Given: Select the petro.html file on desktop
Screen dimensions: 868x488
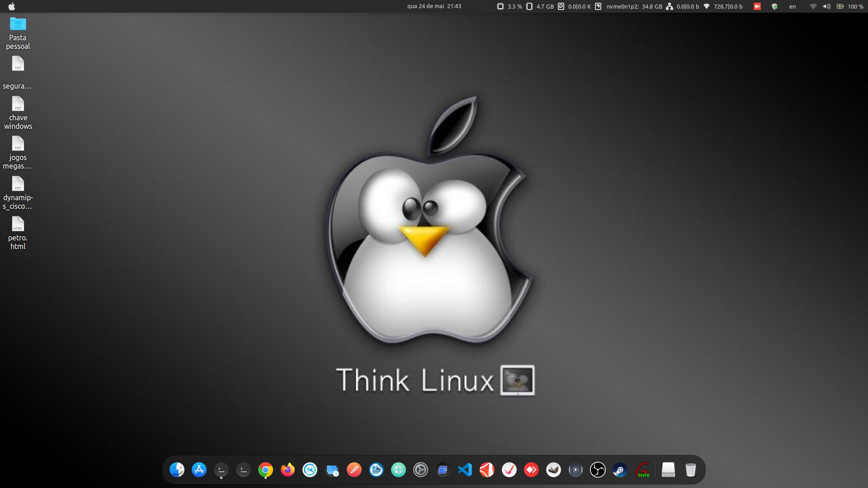Looking at the screenshot, I should pos(18,233).
